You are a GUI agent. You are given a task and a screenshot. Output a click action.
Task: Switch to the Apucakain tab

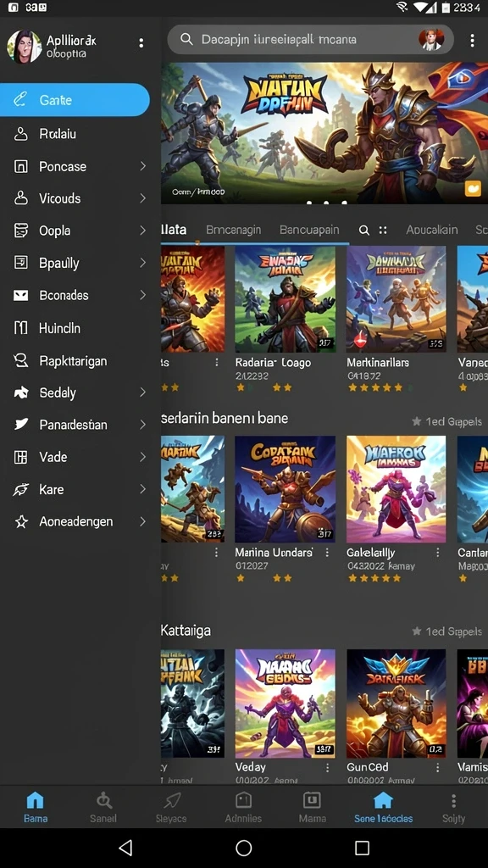pos(431,230)
